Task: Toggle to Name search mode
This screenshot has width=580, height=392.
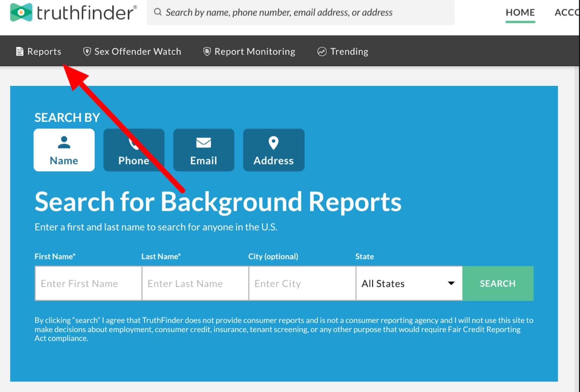Action: [x=64, y=150]
